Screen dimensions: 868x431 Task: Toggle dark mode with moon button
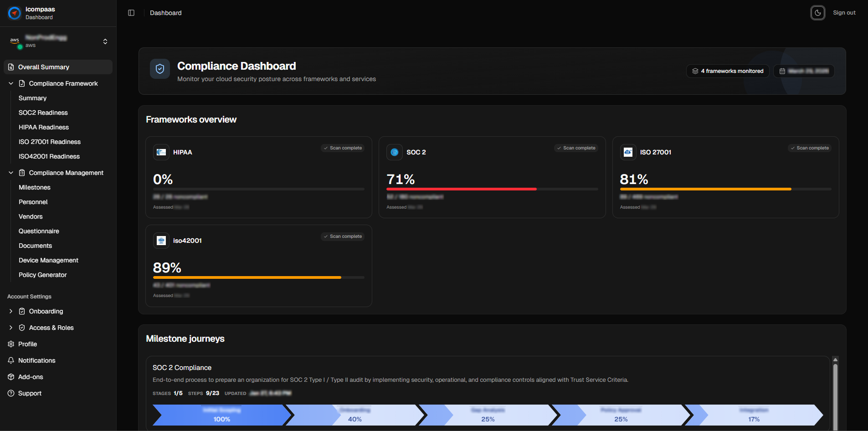click(x=817, y=13)
